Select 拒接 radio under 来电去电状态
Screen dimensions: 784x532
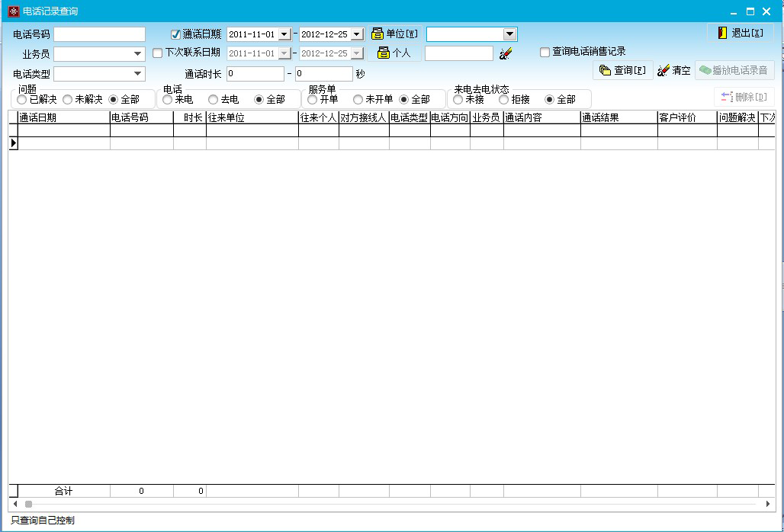pyautogui.click(x=504, y=100)
